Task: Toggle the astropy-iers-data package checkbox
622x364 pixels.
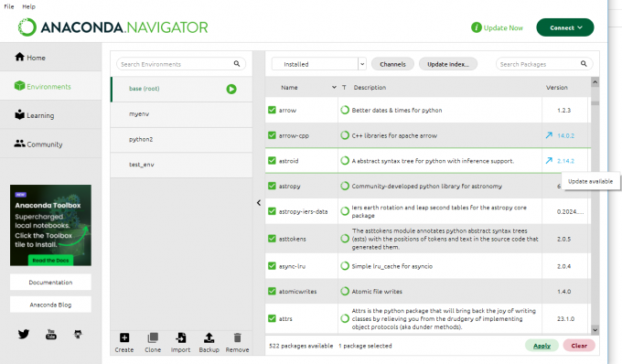Action: [x=272, y=211]
